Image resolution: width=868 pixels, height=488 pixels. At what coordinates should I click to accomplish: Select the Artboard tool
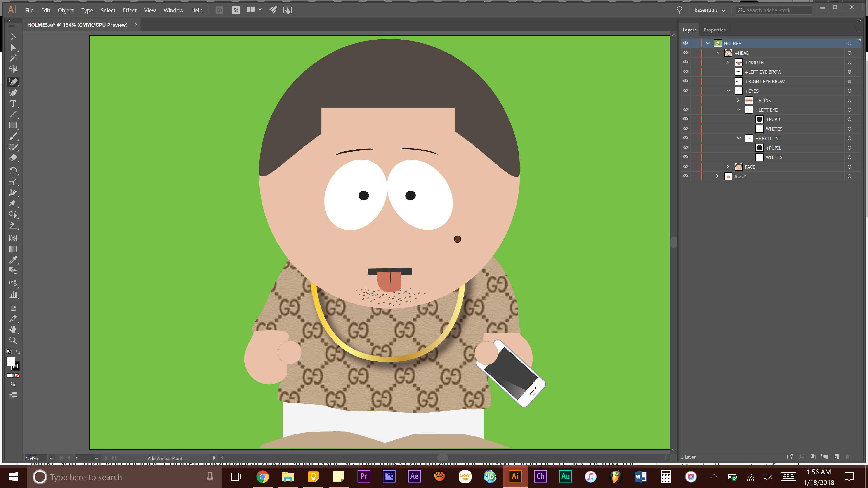pyautogui.click(x=13, y=307)
